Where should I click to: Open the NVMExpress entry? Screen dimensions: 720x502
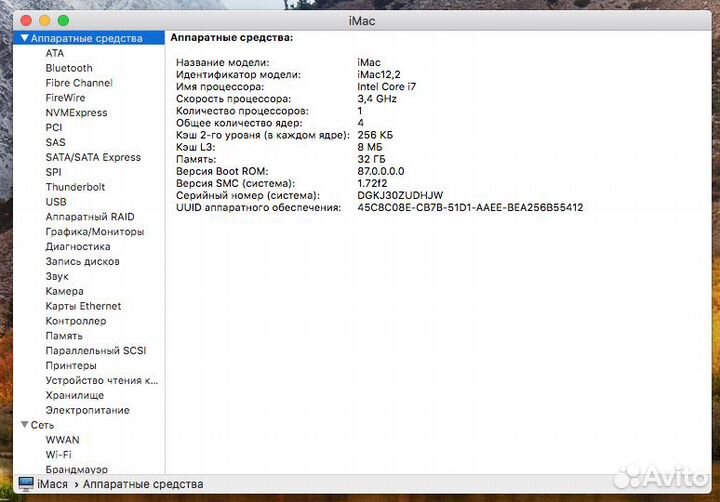coord(76,113)
